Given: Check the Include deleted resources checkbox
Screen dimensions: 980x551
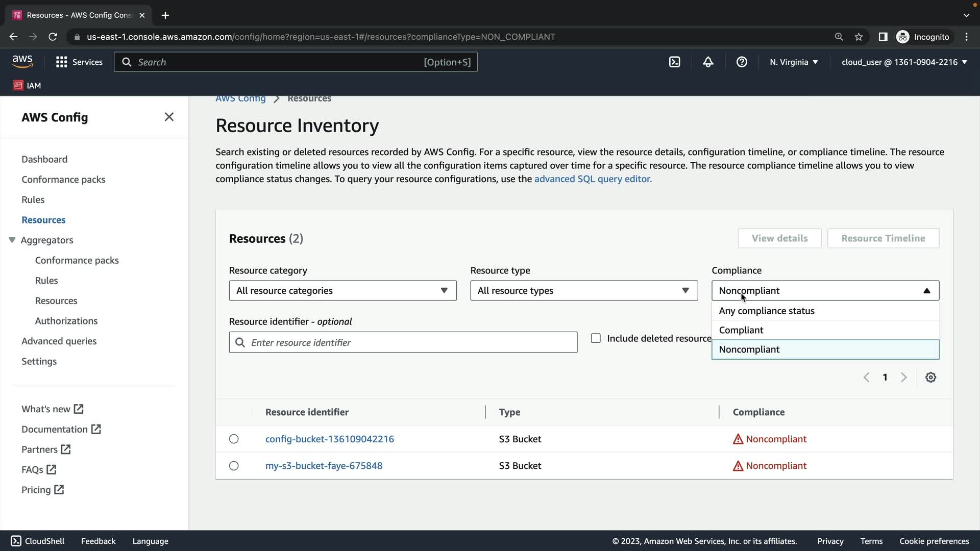Looking at the screenshot, I should coord(596,338).
